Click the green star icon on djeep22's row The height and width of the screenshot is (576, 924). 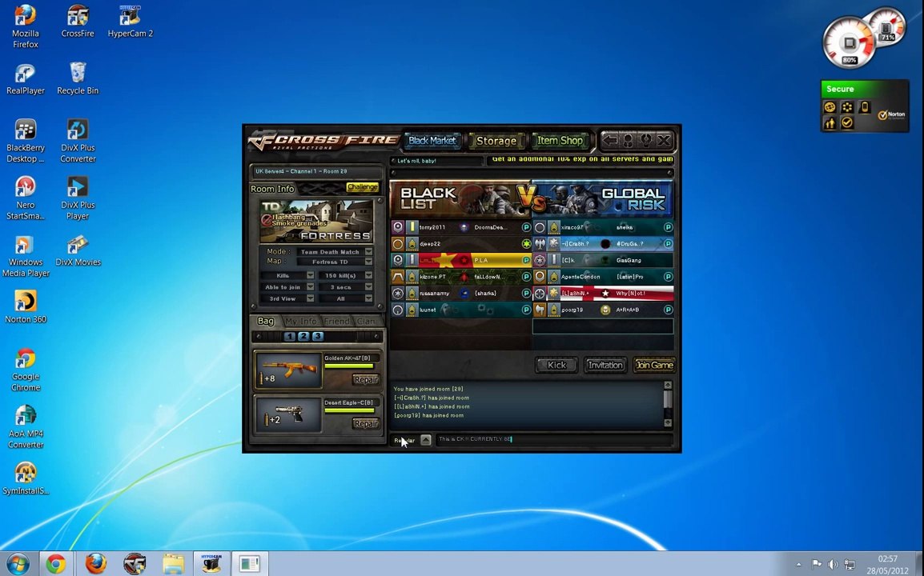point(526,244)
